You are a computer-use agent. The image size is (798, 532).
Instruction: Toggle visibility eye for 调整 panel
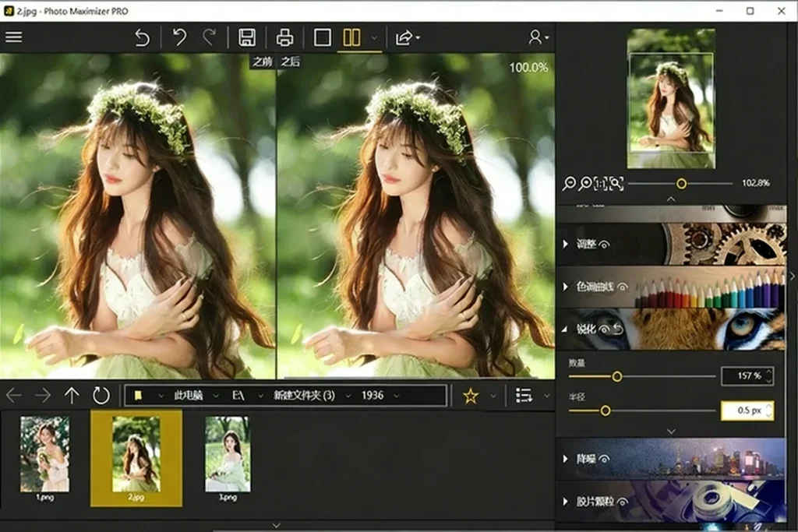click(605, 245)
